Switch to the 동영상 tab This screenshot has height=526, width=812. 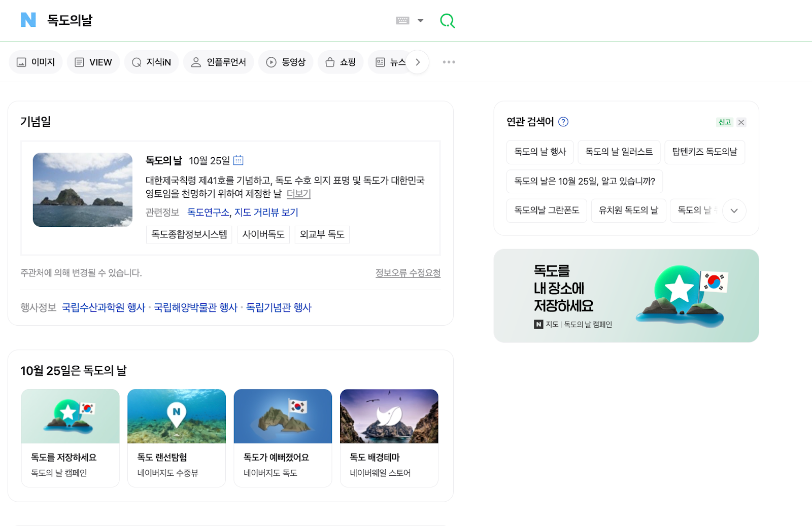coord(286,62)
